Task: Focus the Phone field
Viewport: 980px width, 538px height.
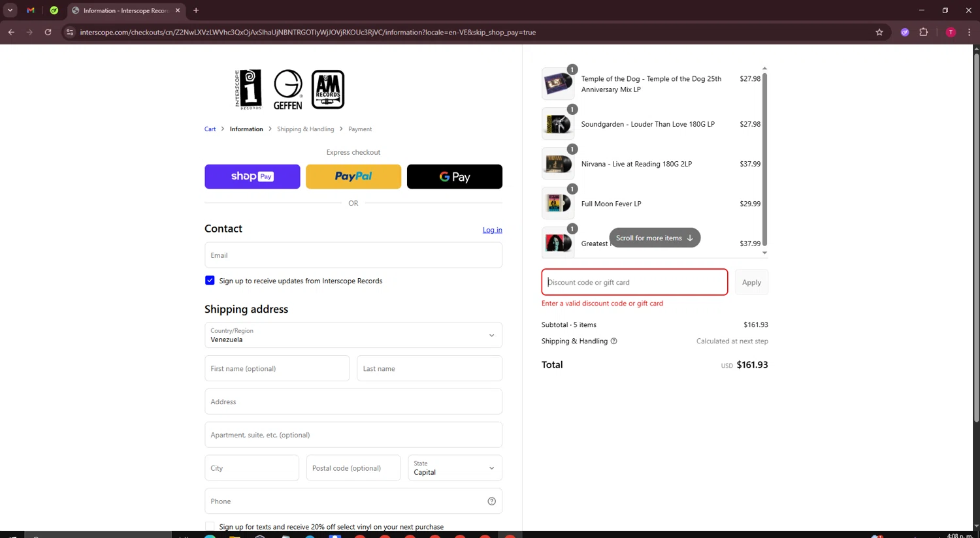Action: point(353,501)
